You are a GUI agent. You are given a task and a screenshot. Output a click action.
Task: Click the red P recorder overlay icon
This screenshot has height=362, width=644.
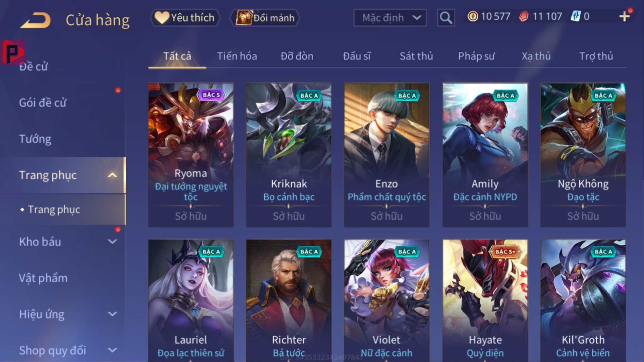pyautogui.click(x=13, y=52)
